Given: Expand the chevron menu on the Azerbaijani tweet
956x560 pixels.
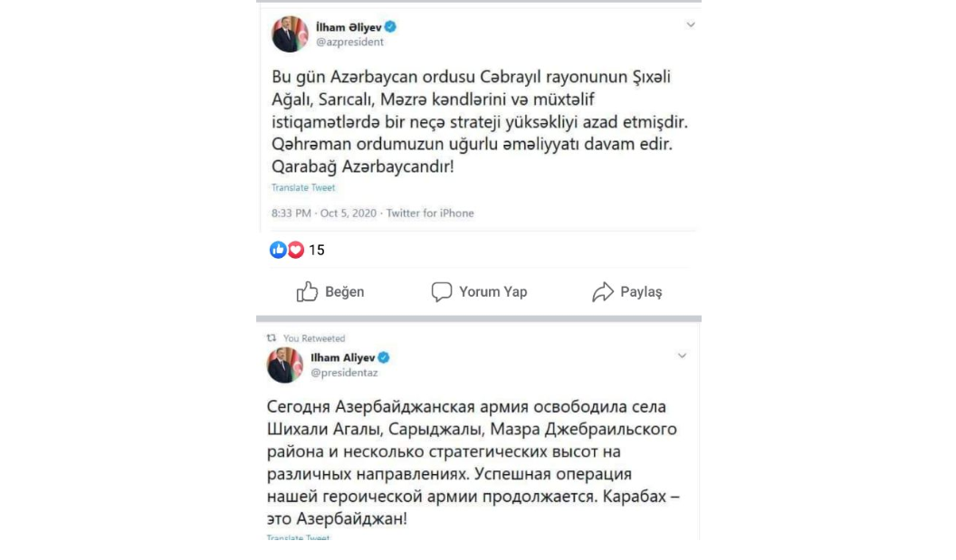Looking at the screenshot, I should tap(691, 25).
